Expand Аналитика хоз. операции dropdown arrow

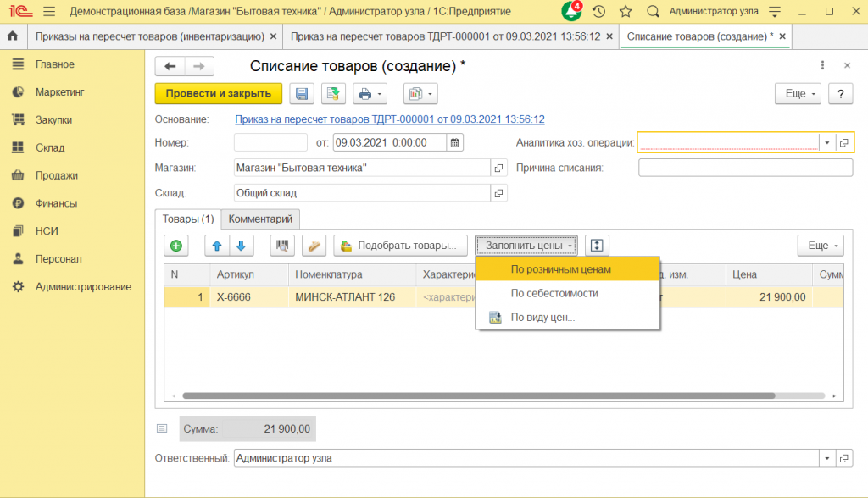[827, 143]
